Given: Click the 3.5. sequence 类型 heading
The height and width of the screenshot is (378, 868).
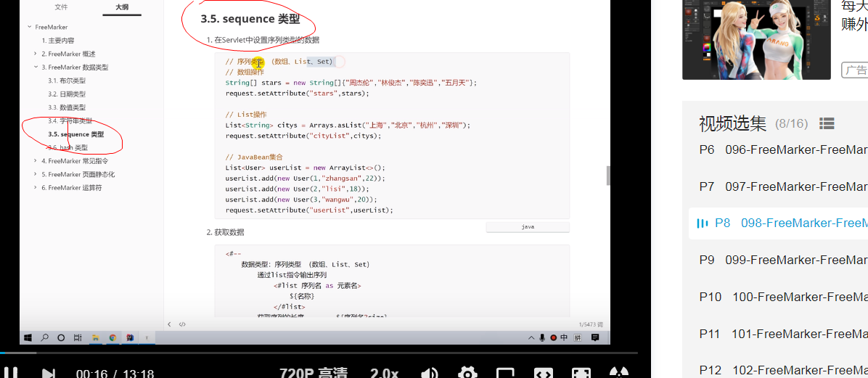Looking at the screenshot, I should click(250, 20).
